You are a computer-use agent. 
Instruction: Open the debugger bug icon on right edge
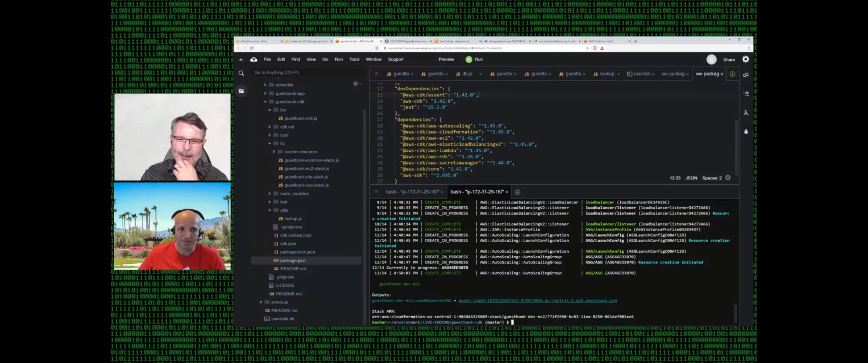coord(746,132)
